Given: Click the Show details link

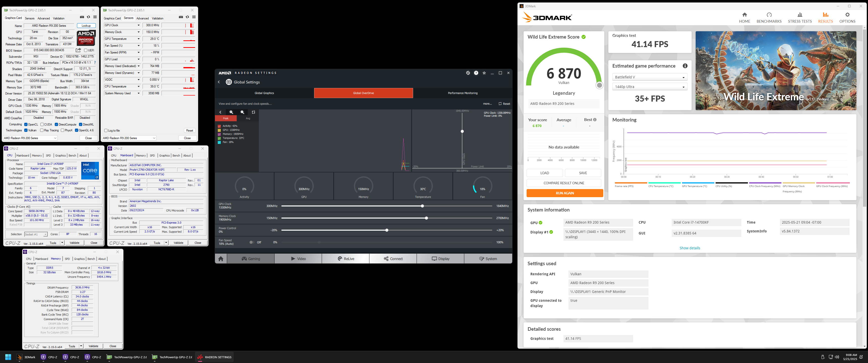Looking at the screenshot, I should (x=690, y=248).
